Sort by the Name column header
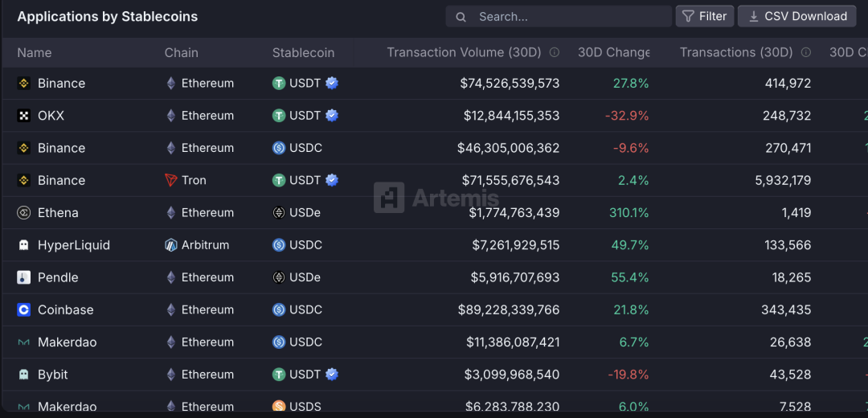The height and width of the screenshot is (418, 868). pos(35,52)
